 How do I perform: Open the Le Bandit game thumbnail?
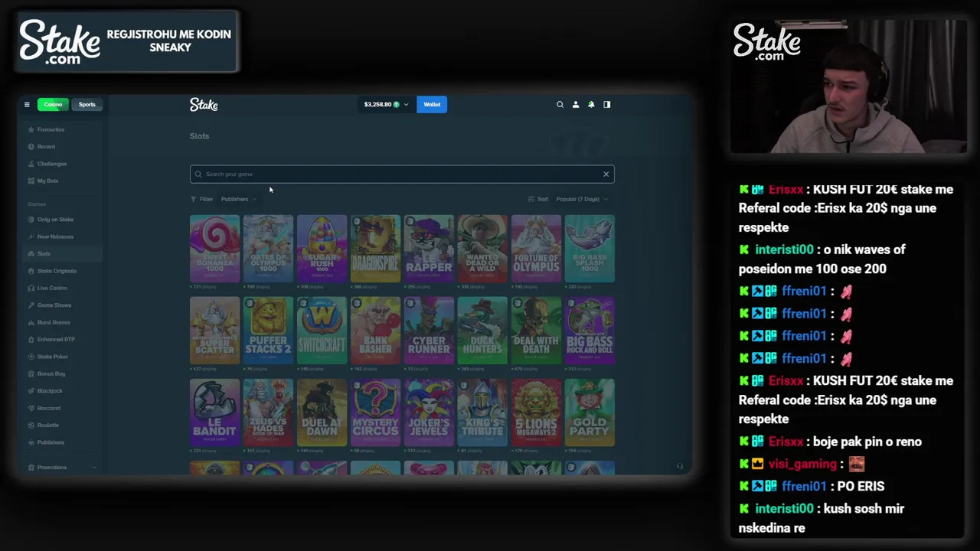click(214, 412)
